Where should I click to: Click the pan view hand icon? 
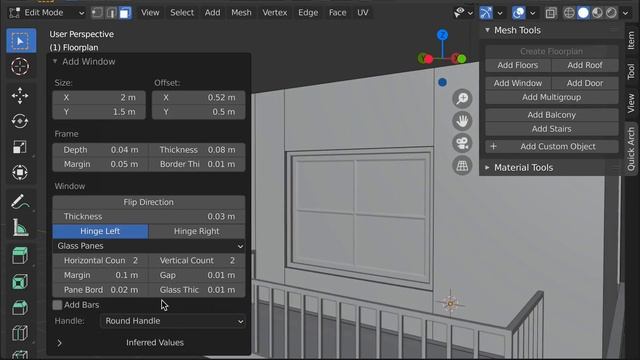click(462, 121)
